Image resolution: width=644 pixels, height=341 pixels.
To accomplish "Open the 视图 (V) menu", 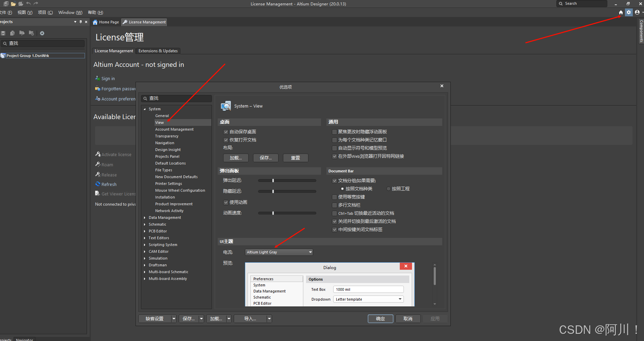I will 25,13.
